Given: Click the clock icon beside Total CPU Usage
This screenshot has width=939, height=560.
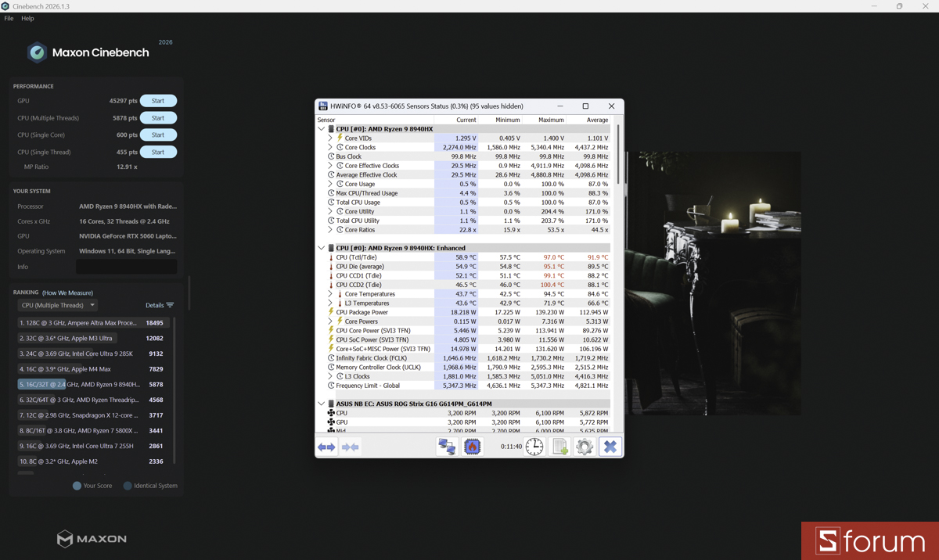Looking at the screenshot, I should 331,203.
